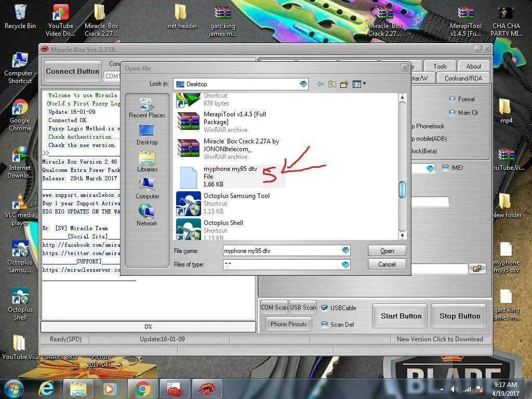This screenshot has height=399, width=532.
Task: Select the net header folder on desktop
Action: 182,16
